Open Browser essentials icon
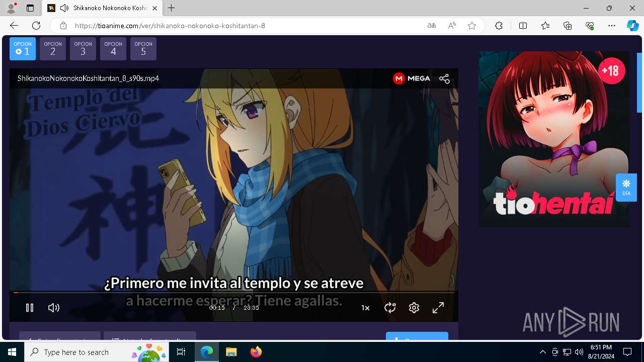644x362 pixels. pos(590,26)
